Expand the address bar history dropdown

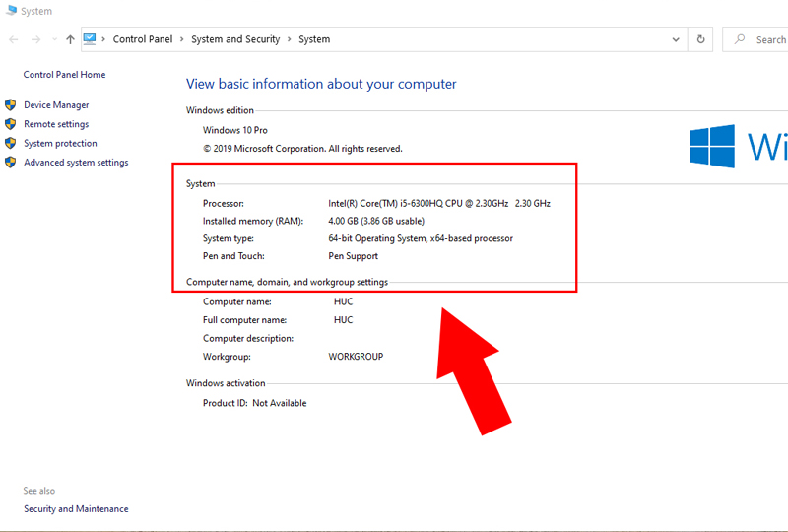(676, 40)
